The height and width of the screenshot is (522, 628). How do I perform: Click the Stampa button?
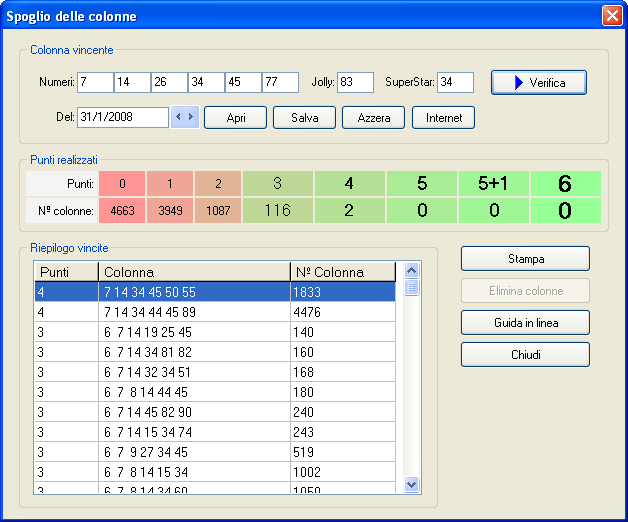525,259
